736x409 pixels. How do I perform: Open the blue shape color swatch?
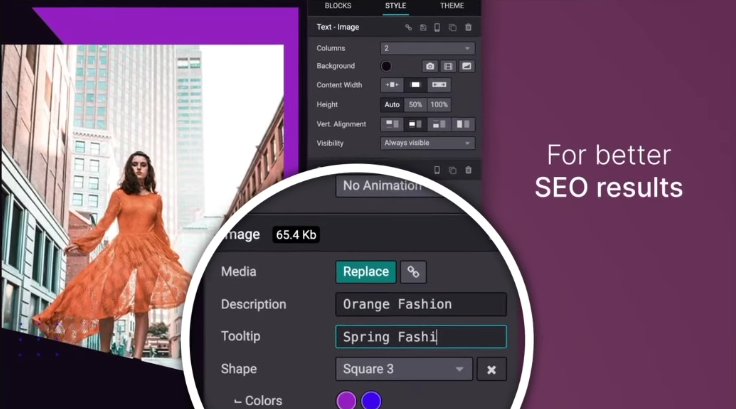coord(371,401)
